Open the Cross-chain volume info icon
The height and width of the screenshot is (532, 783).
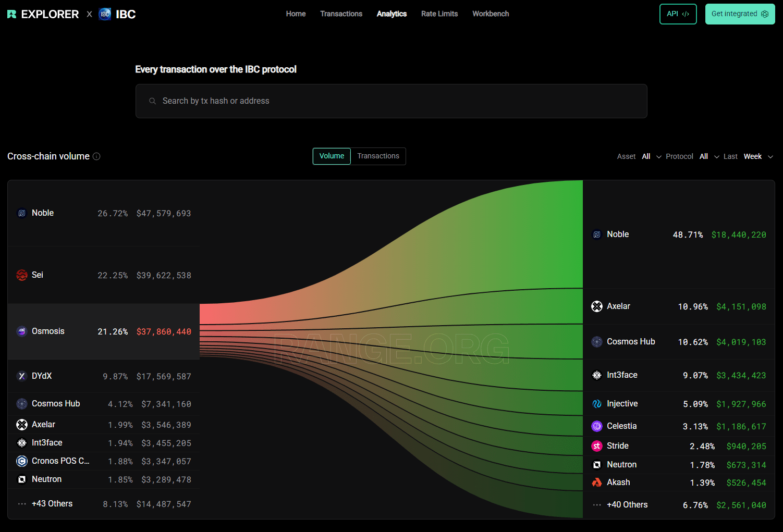[x=96, y=156]
